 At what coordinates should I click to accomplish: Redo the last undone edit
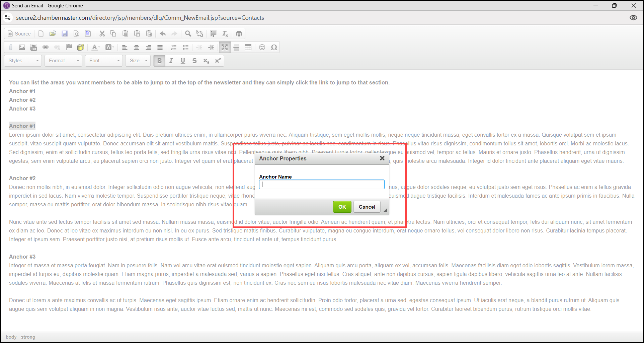coord(174,33)
